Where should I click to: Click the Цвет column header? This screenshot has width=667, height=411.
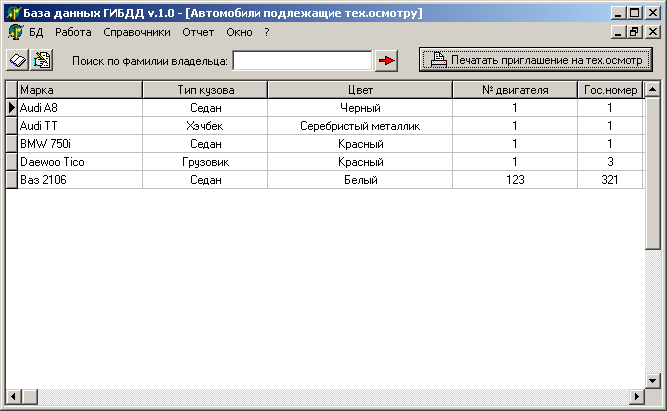[x=360, y=90]
